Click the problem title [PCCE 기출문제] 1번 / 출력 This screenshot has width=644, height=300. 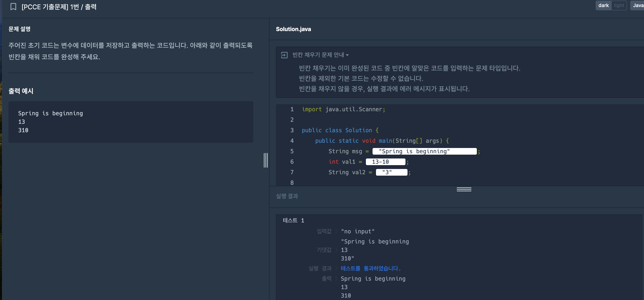pos(59,7)
